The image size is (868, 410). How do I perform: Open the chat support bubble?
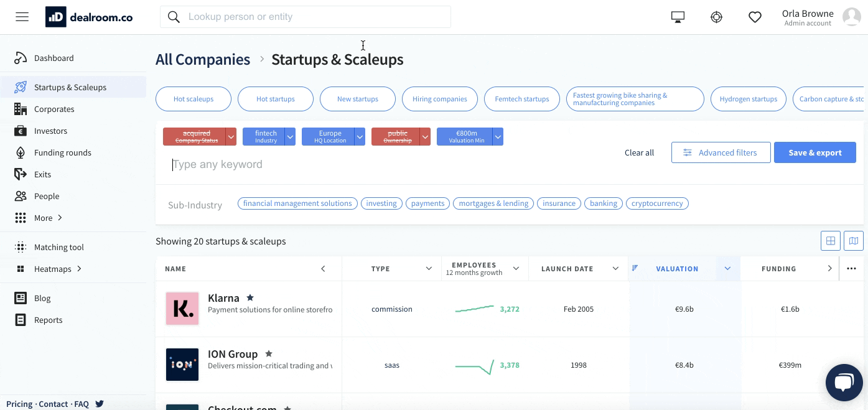tap(844, 383)
